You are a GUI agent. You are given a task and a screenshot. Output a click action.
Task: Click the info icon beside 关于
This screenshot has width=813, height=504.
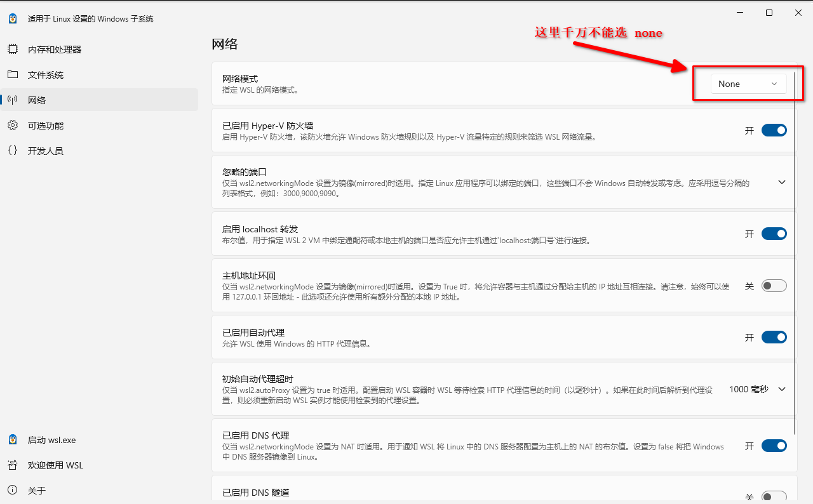(x=13, y=490)
